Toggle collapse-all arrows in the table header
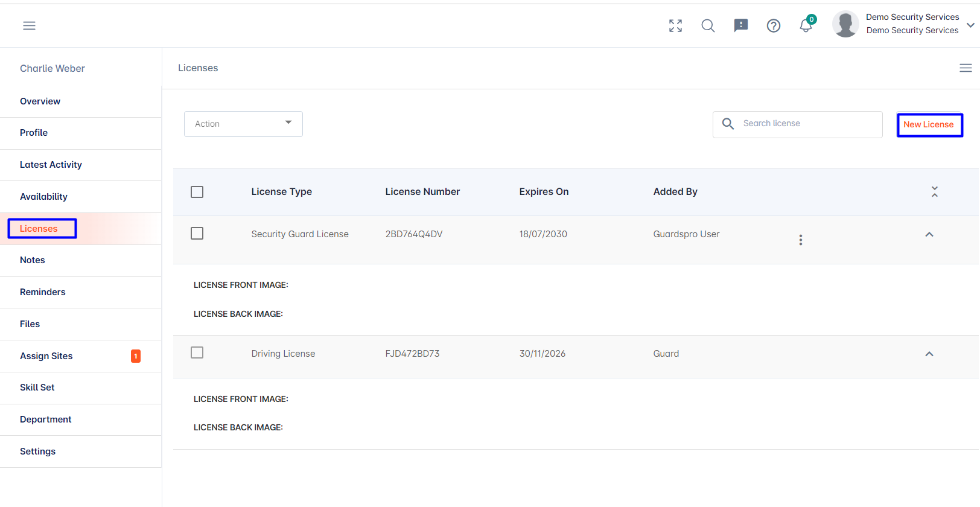980x507 pixels. (935, 192)
